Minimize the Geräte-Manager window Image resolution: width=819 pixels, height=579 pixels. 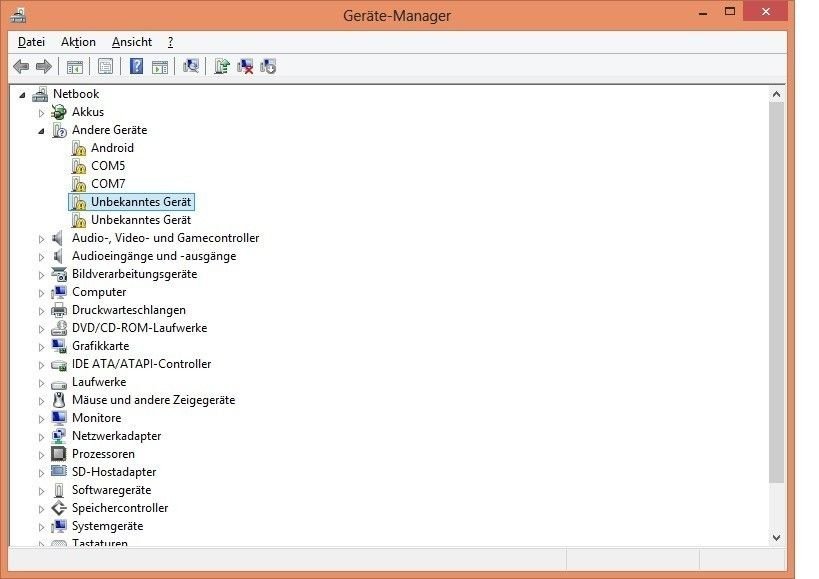(x=703, y=13)
